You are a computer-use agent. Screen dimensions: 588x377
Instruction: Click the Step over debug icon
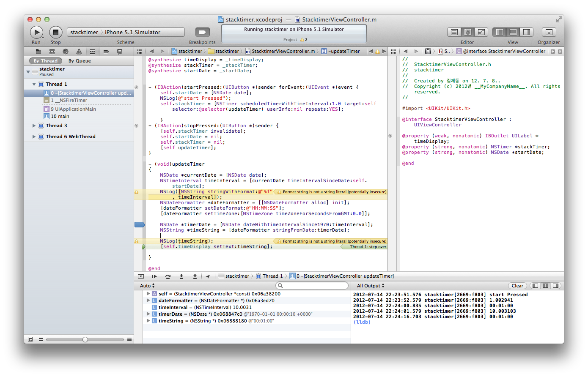click(168, 276)
